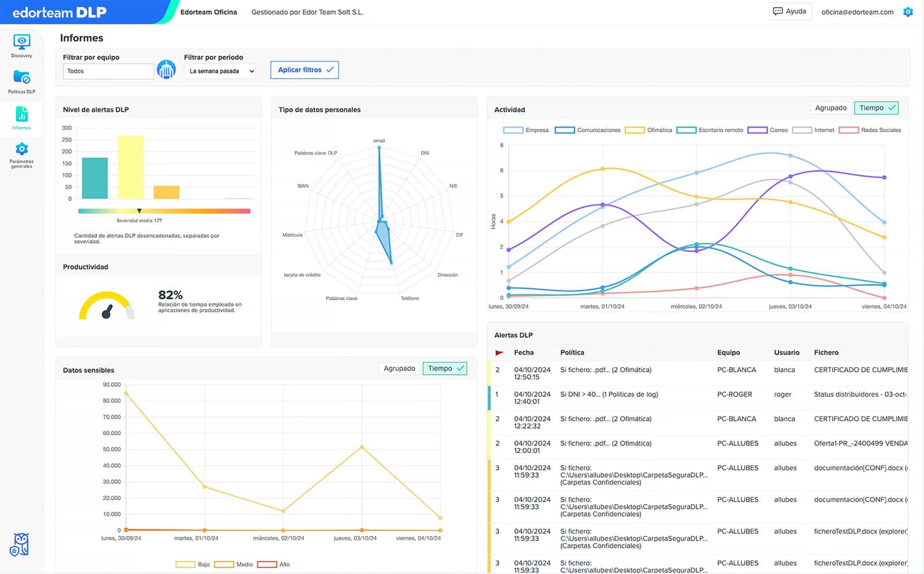Click the Todos equipment filter field

pyautogui.click(x=108, y=71)
